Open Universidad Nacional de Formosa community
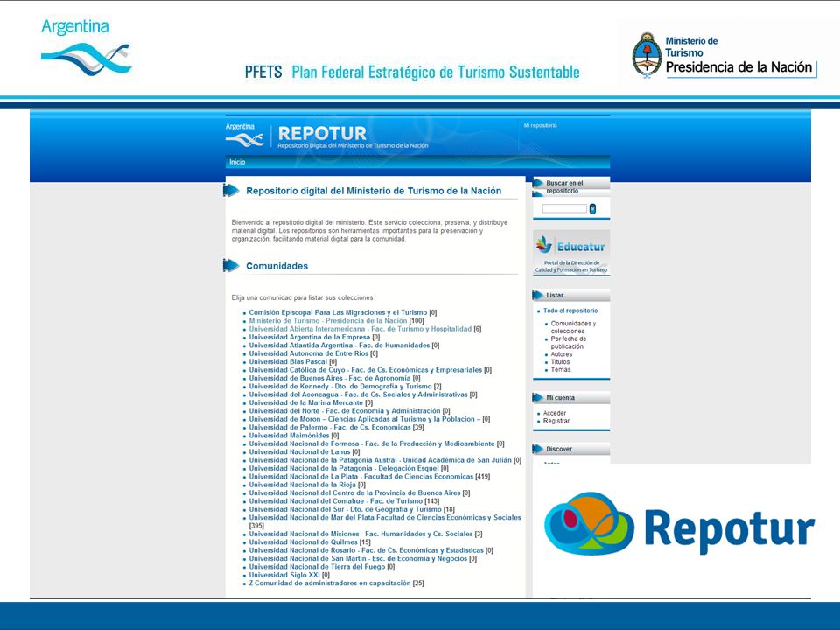840x630 pixels. coord(372,444)
